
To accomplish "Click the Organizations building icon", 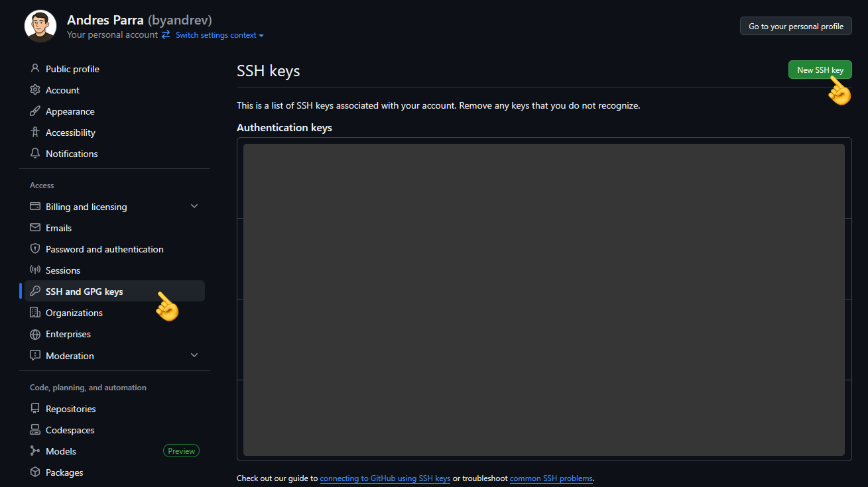I will [34, 312].
